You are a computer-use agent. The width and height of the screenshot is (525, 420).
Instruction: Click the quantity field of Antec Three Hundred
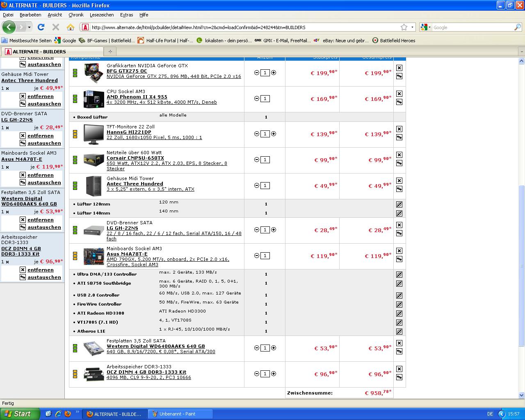[265, 185]
